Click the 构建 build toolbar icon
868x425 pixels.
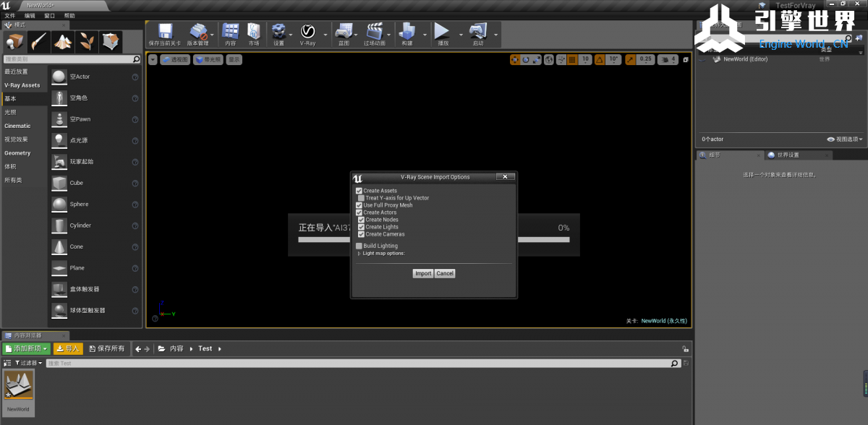point(407,31)
